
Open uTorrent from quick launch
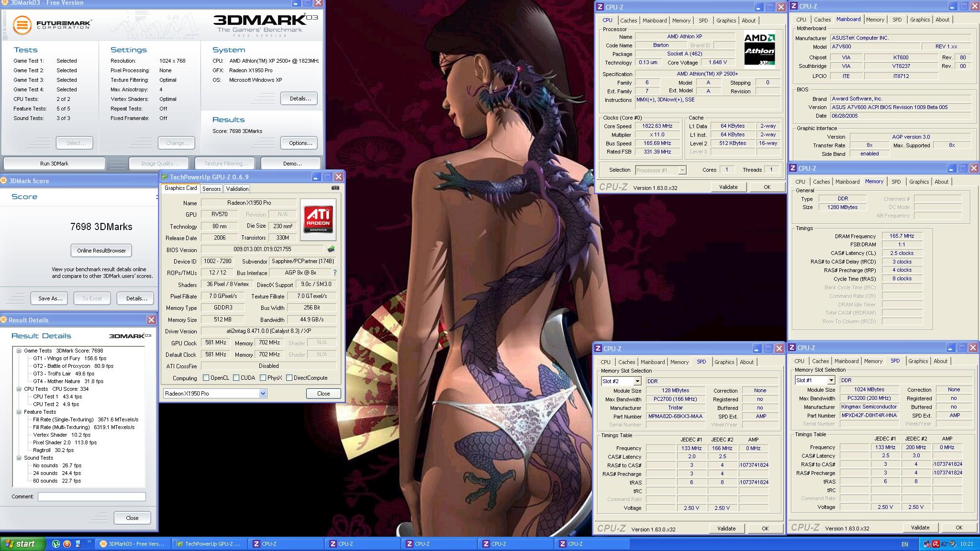56,544
